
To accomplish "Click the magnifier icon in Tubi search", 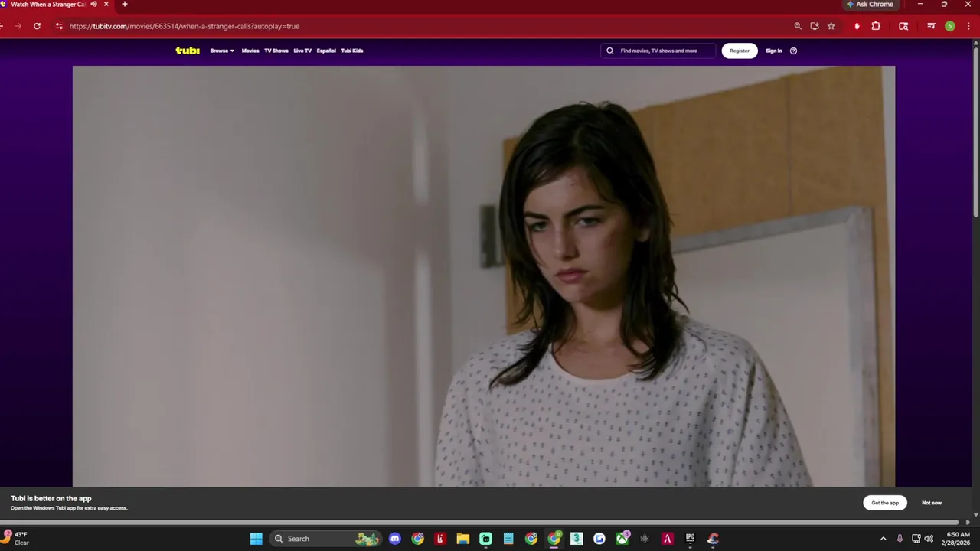I will (x=610, y=51).
